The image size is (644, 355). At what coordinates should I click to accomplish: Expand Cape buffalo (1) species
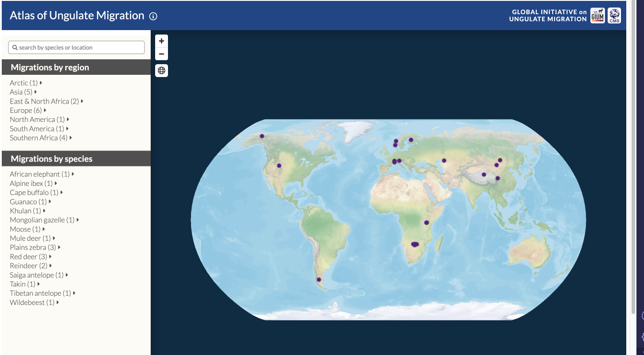36,193
